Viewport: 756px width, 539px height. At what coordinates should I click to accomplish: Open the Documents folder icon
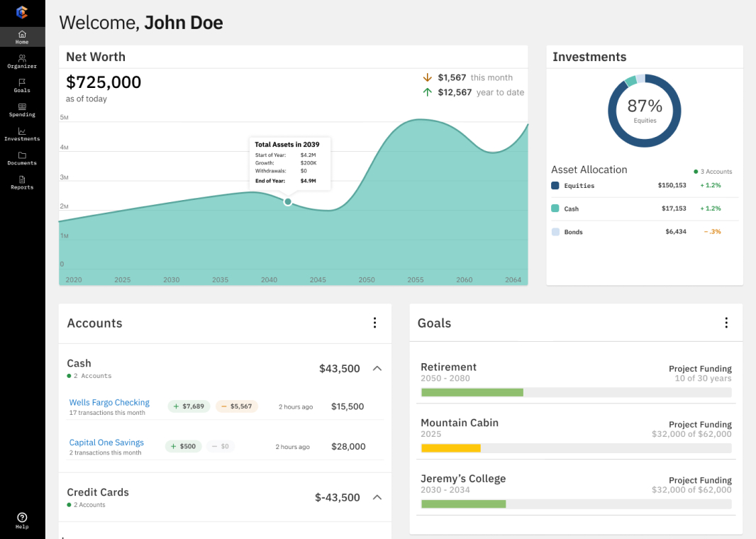[22, 155]
